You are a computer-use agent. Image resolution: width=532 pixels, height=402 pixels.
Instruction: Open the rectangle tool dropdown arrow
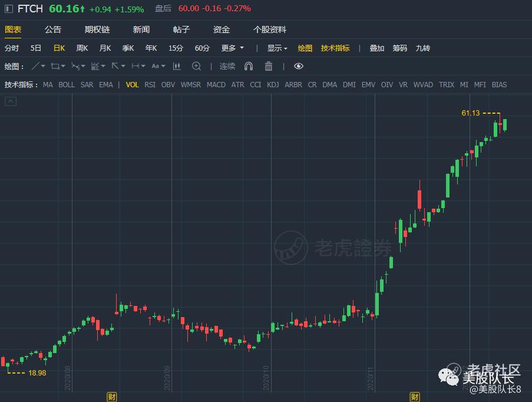pos(63,66)
